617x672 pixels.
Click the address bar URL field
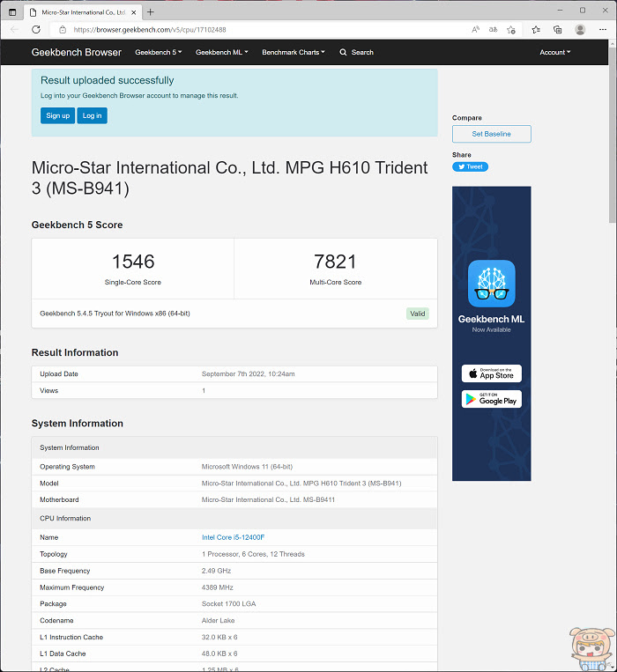(x=257, y=30)
